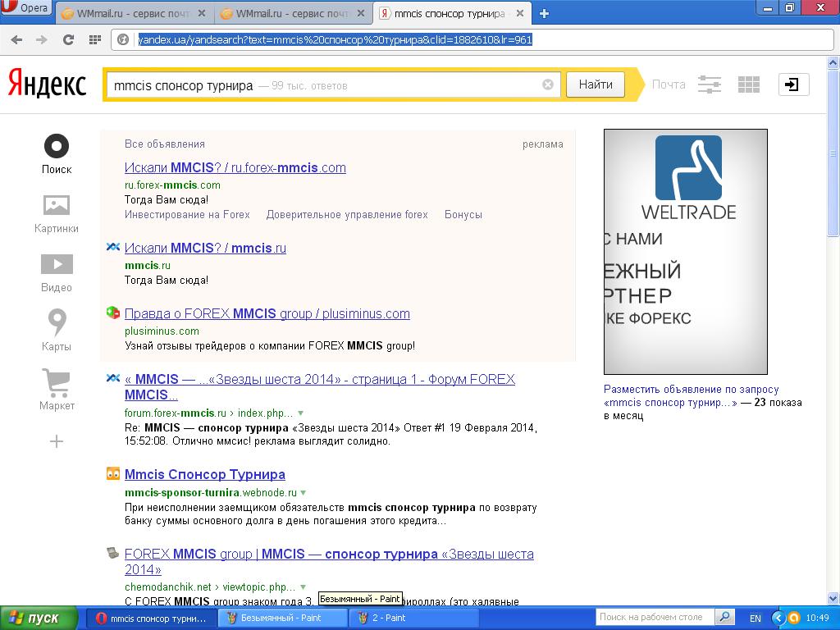This screenshot has height=630, width=840.
Task: Close the mmcis спонсор турнира tab
Action: (519, 13)
